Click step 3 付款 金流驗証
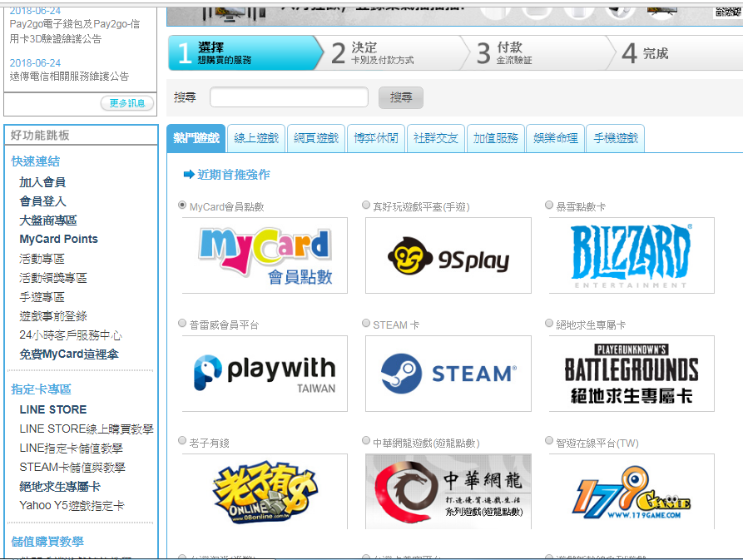Screen dimensions: 743x560 [x=537, y=53]
